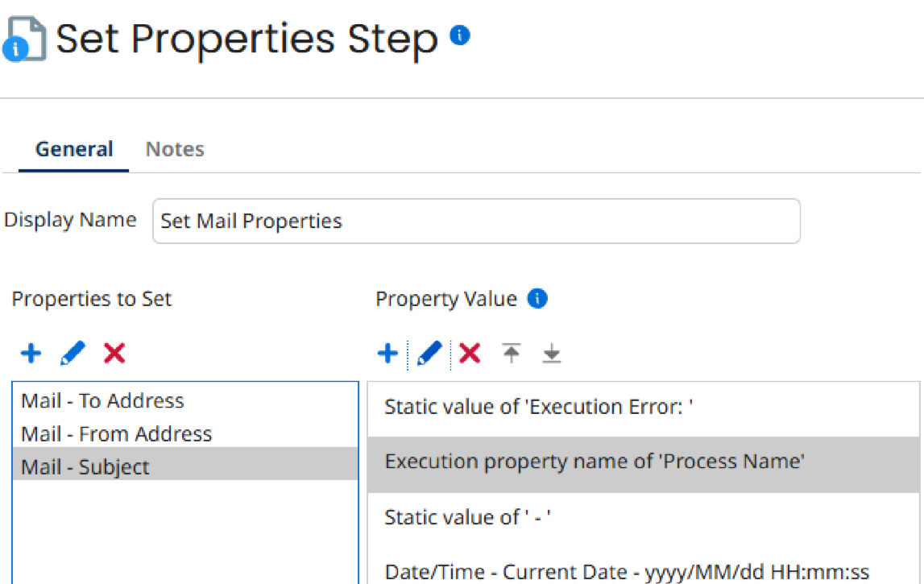Move the property value down with down-arrow icon
This screenshot has width=924, height=584.
coord(553,352)
